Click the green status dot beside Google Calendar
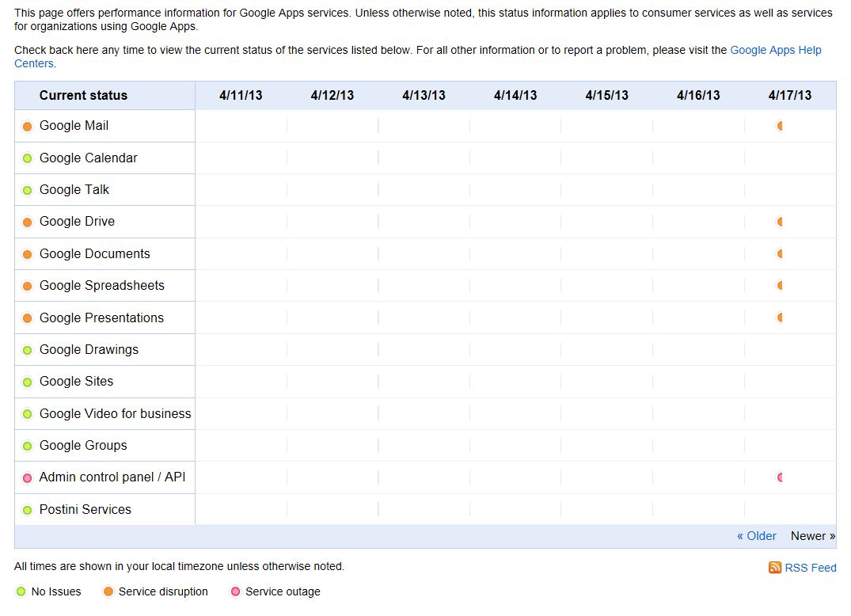This screenshot has width=851, height=616. (27, 158)
